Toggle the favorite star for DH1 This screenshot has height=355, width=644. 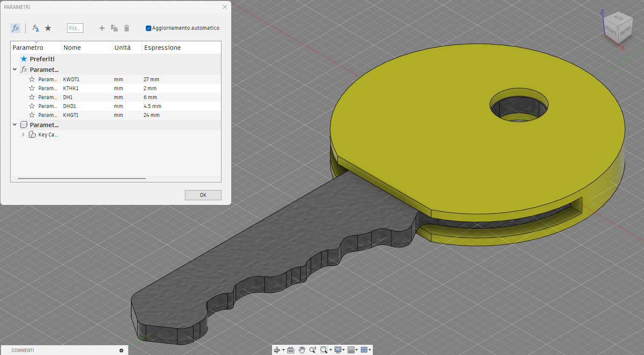(31, 97)
